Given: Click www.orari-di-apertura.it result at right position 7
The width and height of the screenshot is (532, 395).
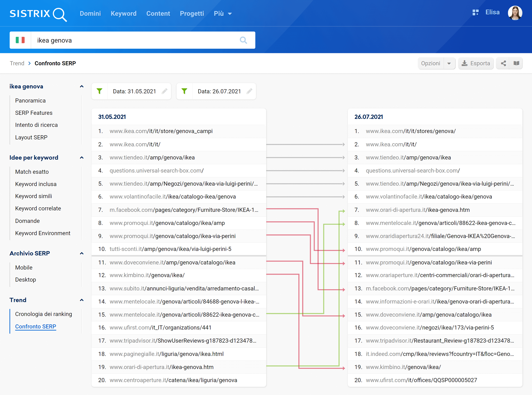Looking at the screenshot, I should point(418,210).
